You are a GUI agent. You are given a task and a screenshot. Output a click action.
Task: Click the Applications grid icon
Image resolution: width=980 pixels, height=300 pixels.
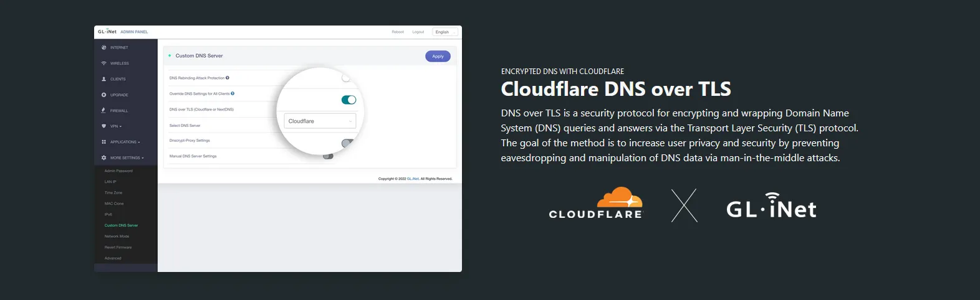103,142
